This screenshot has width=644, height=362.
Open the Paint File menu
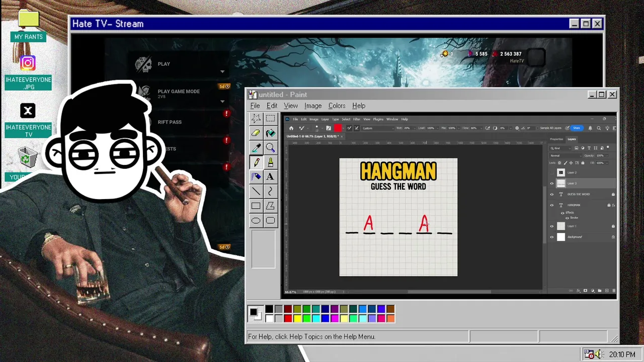(x=255, y=106)
